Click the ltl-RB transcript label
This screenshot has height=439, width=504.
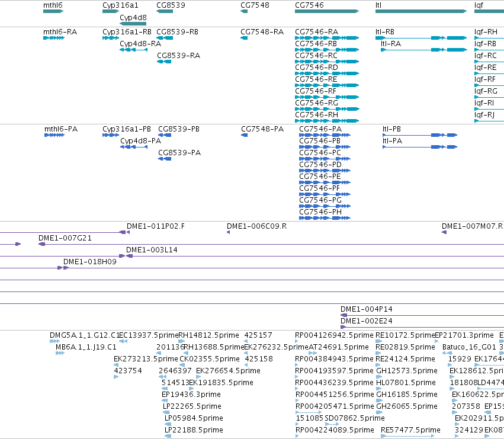click(x=385, y=32)
